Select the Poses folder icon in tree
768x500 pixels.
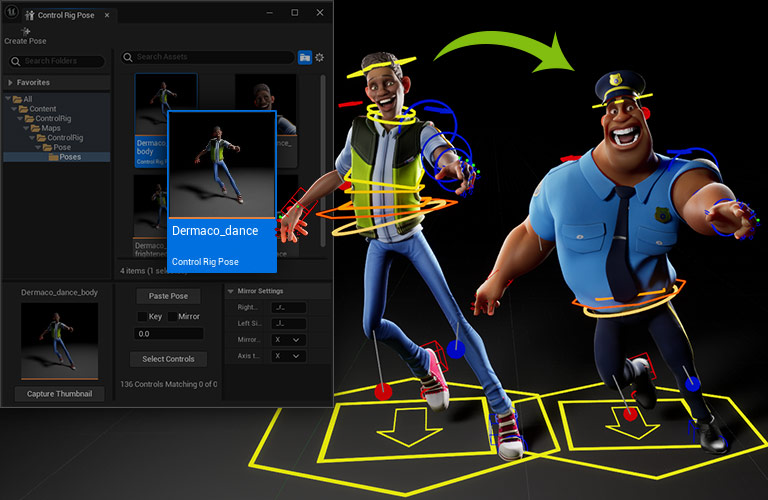coord(53,157)
